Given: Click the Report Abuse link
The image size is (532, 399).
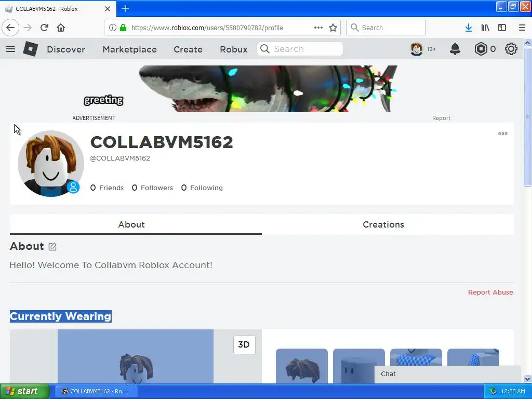Looking at the screenshot, I should point(490,292).
